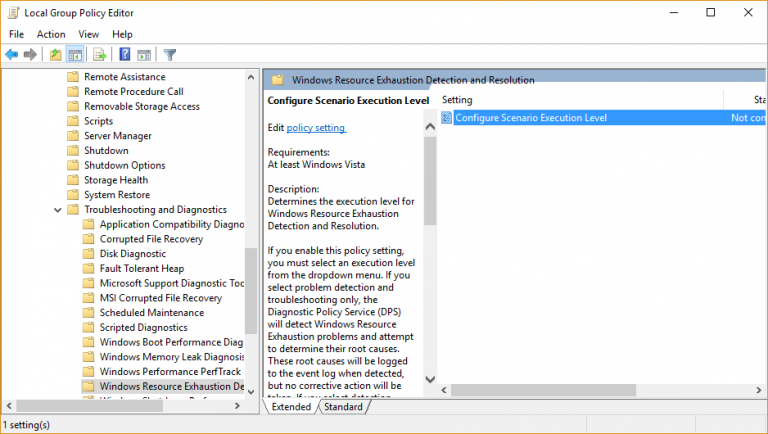Toggle the Show/Hide Action Pane icon

click(x=144, y=54)
